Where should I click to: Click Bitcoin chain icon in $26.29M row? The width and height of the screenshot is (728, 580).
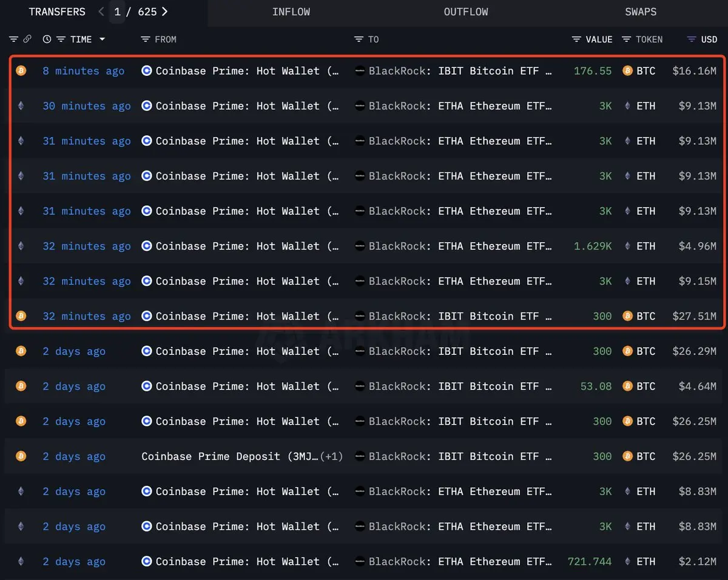point(21,351)
